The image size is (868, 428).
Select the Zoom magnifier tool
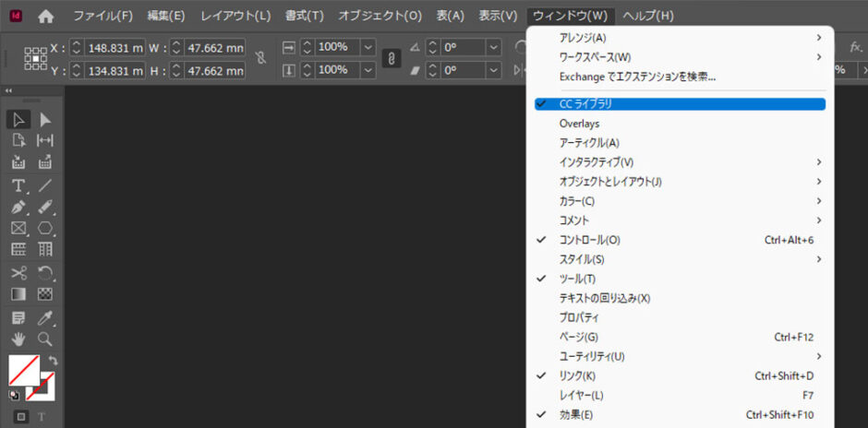click(x=45, y=339)
